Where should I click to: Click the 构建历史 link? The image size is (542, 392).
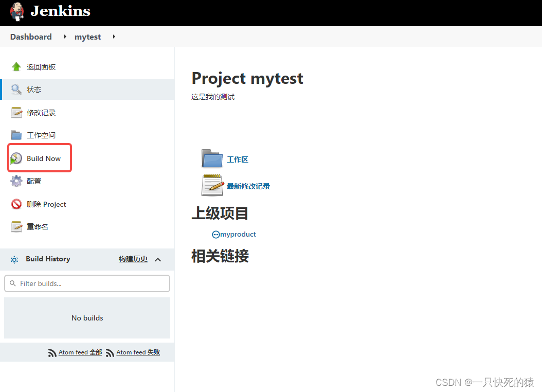tap(133, 259)
